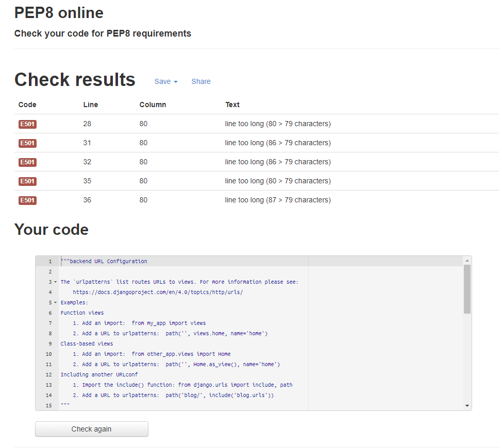502x448 pixels.
Task: Click the E501 badge on line 31 row
Action: pos(27,143)
